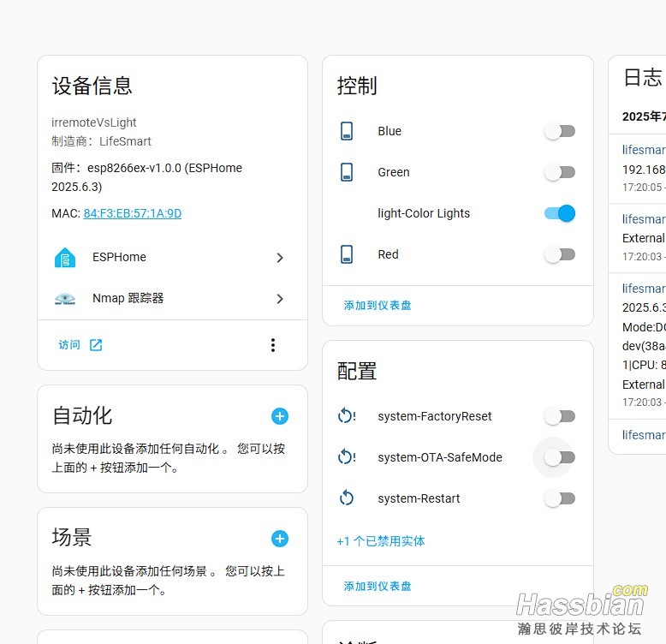Expand the Nmap 跟踪器 row chevron
The image size is (666, 644).
(279, 299)
